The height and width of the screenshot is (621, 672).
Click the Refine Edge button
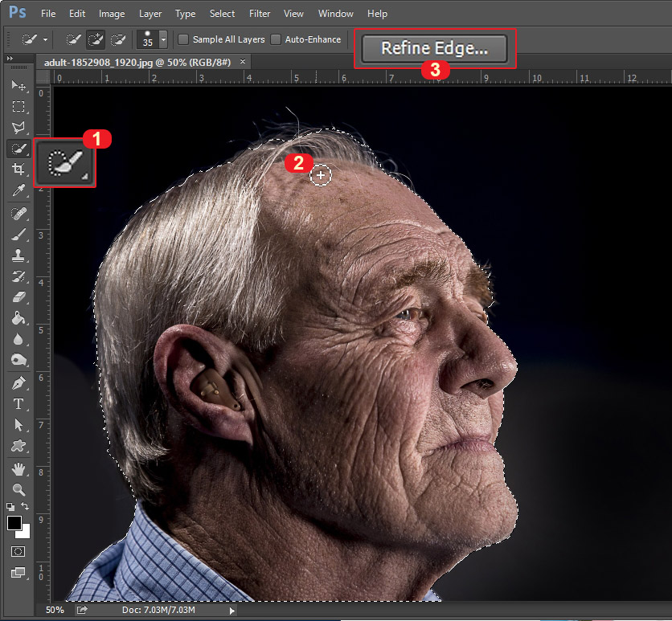tap(435, 48)
